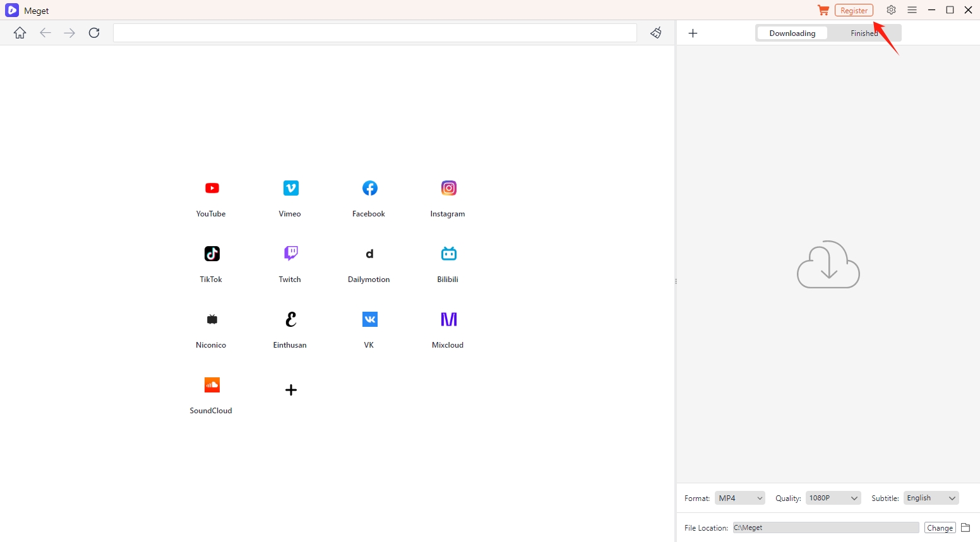Open the Niconico shortcut icon
Viewport: 980px width, 542px height.
212,319
